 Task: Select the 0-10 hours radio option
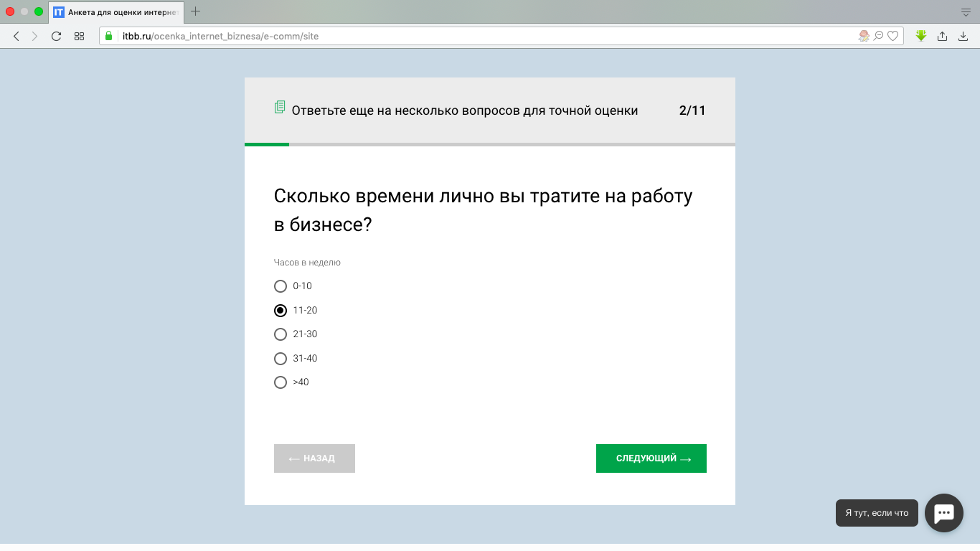click(281, 286)
